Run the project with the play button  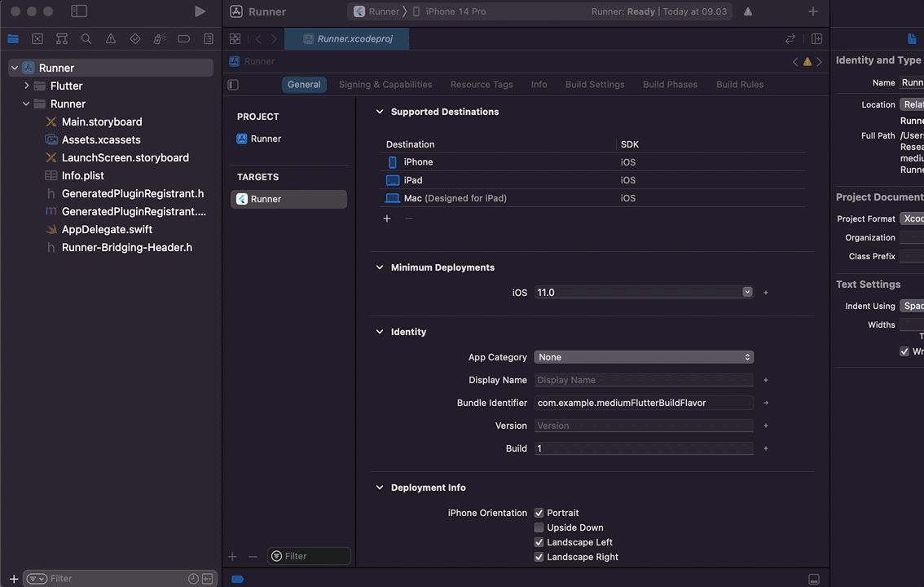[x=200, y=11]
